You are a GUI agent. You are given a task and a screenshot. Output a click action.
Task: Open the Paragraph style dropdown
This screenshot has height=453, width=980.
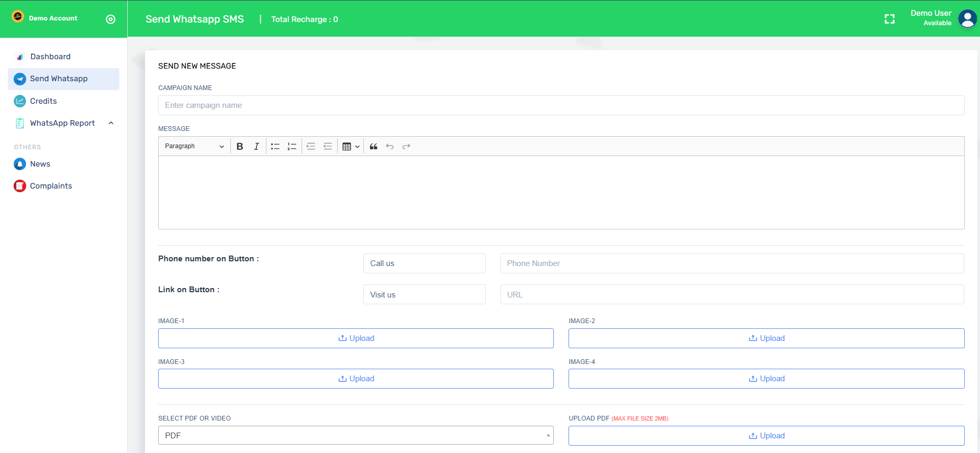coord(194,147)
